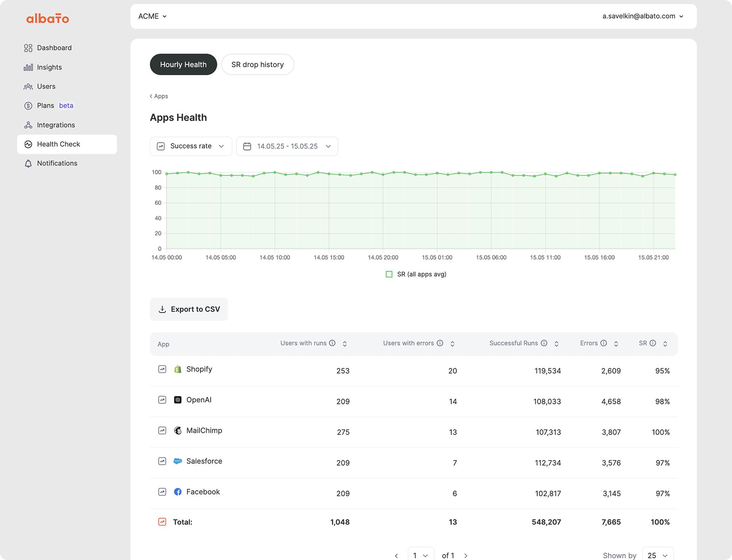Click MailChimp's users with runs value 275
Screen dimensions: 732x560
click(343, 432)
